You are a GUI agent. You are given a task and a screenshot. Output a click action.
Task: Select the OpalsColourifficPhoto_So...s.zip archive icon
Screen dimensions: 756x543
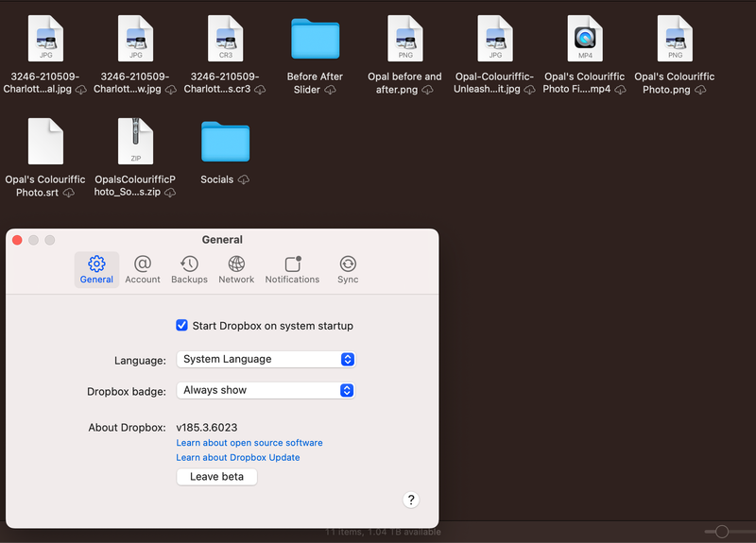point(135,141)
